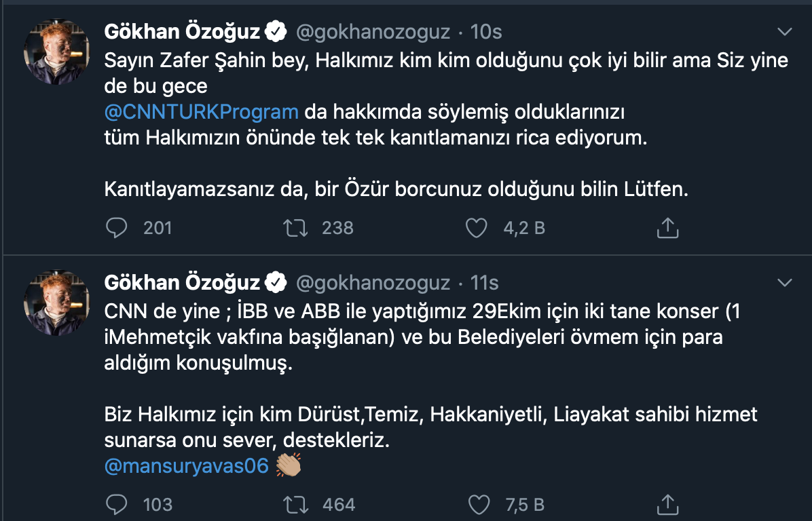The width and height of the screenshot is (812, 521).
Task: Like the tweet with 4,2 B likes
Action: (477, 228)
